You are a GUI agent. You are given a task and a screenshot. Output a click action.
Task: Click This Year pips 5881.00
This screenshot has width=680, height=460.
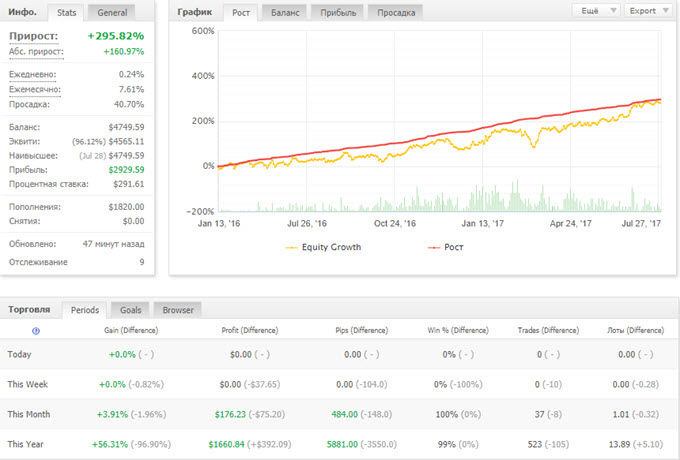pyautogui.click(x=342, y=444)
